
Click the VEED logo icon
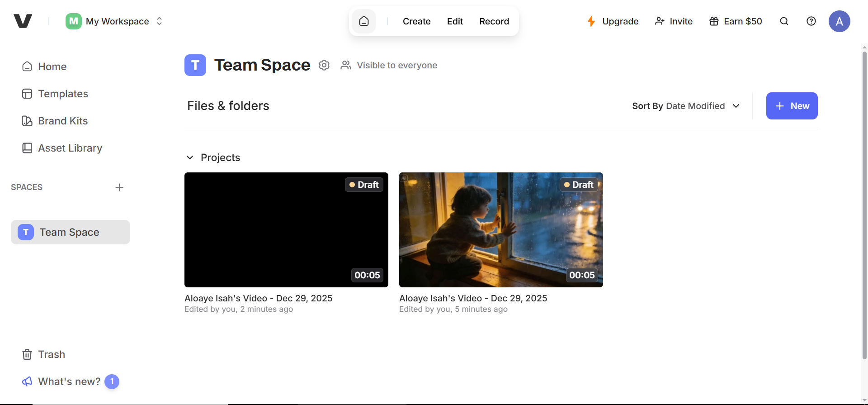[x=23, y=21]
